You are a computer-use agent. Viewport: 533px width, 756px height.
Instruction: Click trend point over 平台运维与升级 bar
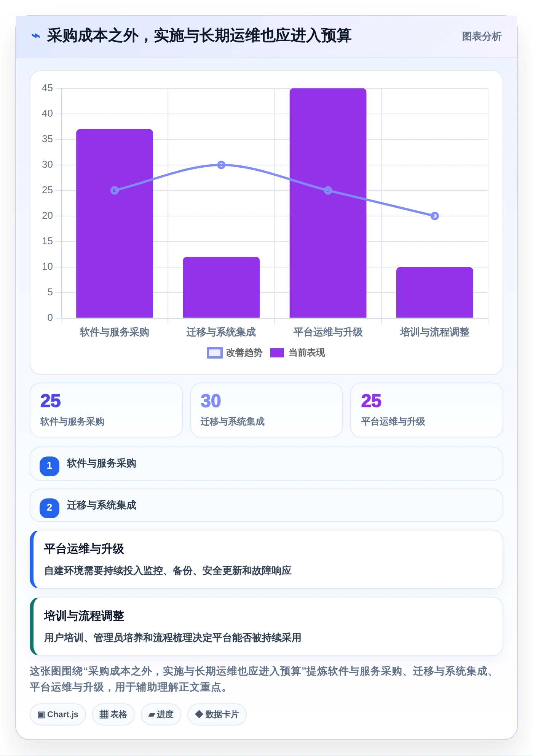click(328, 191)
